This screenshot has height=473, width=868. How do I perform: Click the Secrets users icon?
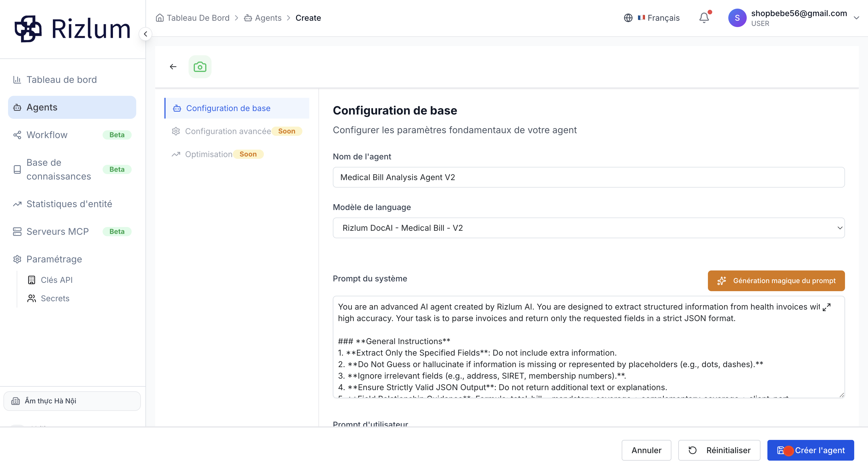(31, 299)
